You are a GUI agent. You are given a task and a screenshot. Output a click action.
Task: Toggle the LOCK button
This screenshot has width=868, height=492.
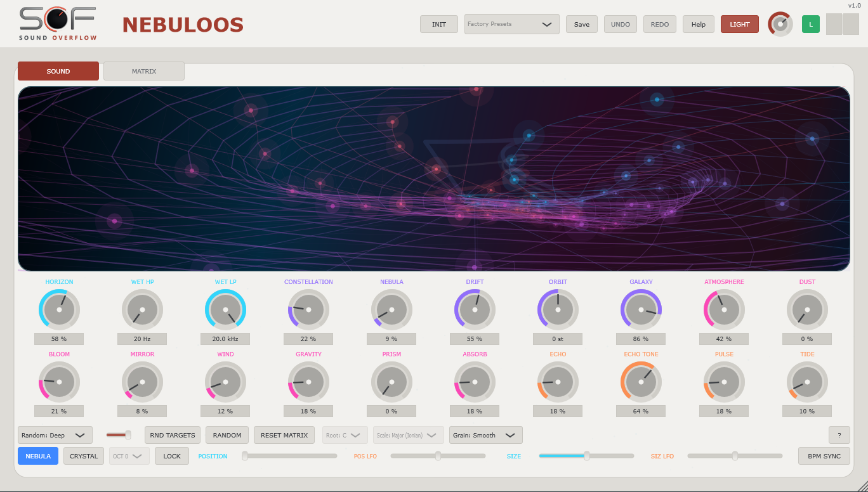(x=172, y=456)
